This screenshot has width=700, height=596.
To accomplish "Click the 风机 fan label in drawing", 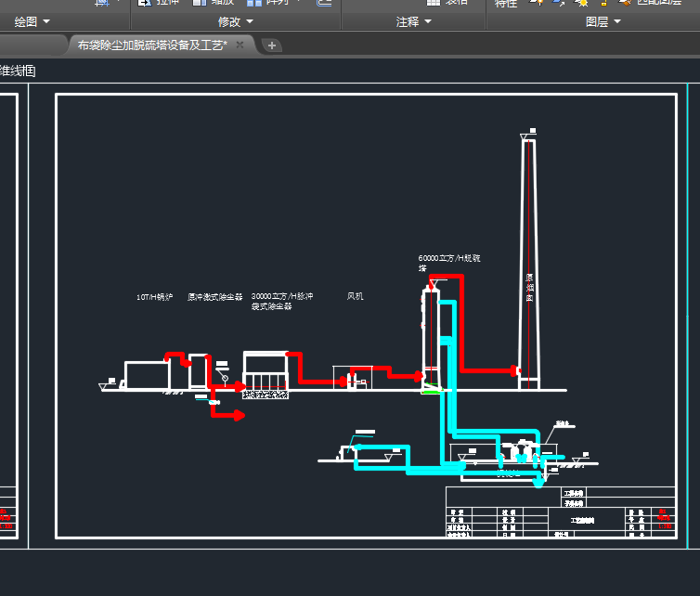I will (355, 296).
